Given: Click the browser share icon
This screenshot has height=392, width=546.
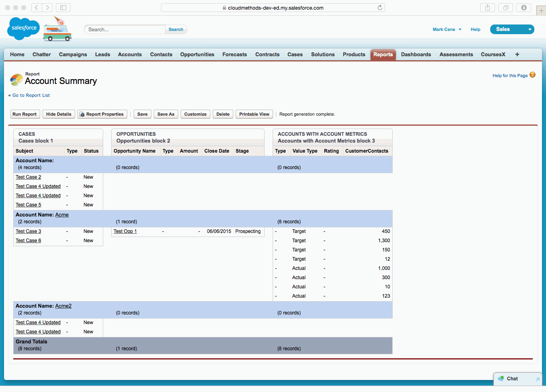Looking at the screenshot, I should (x=487, y=7).
